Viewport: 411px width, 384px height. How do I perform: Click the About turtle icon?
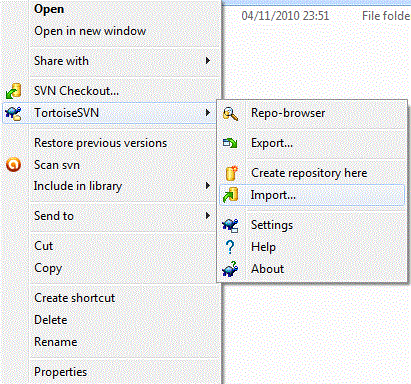click(x=230, y=269)
